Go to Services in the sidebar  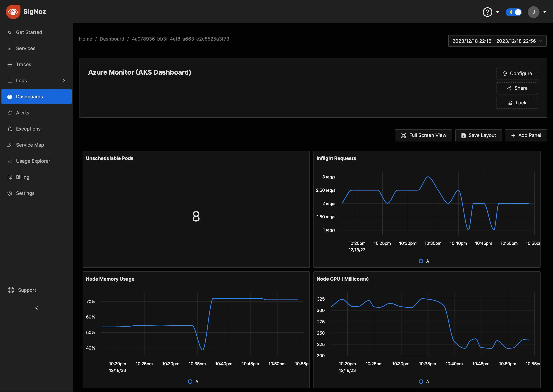pyautogui.click(x=36, y=48)
